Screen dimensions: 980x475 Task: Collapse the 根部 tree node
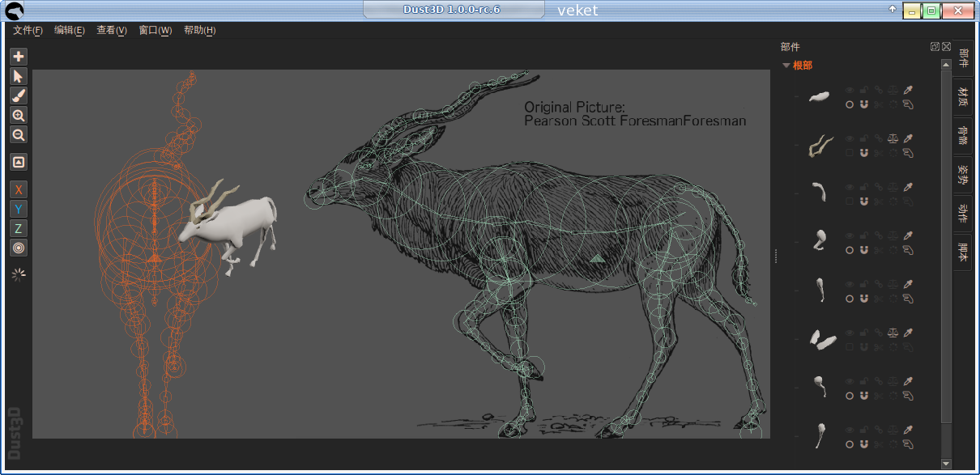click(x=786, y=66)
